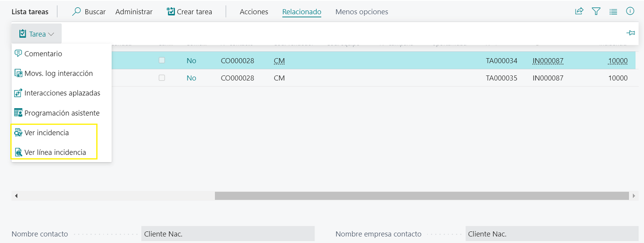Click the Crear tarea icon
Viewport: 644px width, 243px height.
(x=171, y=12)
